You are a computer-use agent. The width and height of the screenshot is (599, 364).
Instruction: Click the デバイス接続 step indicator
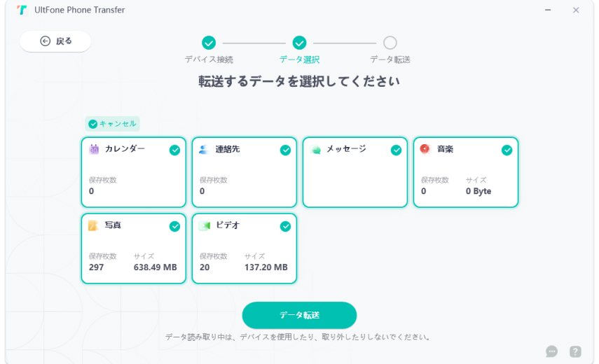point(209,43)
